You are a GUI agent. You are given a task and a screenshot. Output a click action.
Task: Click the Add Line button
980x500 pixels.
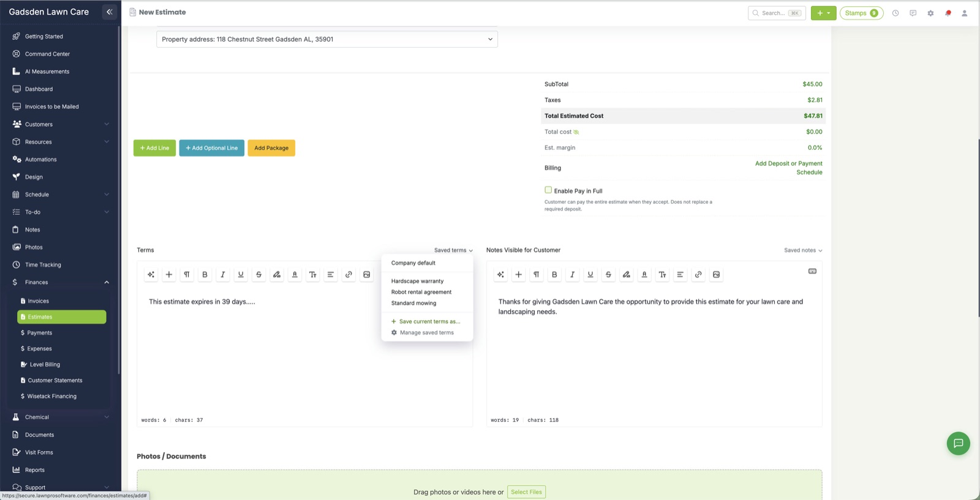154,148
